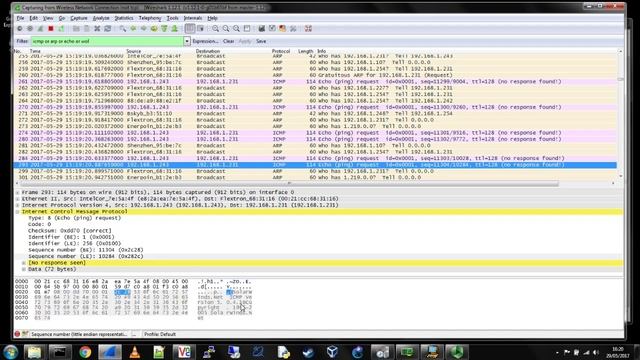Open VirtualBox from the taskbar
Image resolution: width=640 pixels, height=360 pixels.
point(332,352)
